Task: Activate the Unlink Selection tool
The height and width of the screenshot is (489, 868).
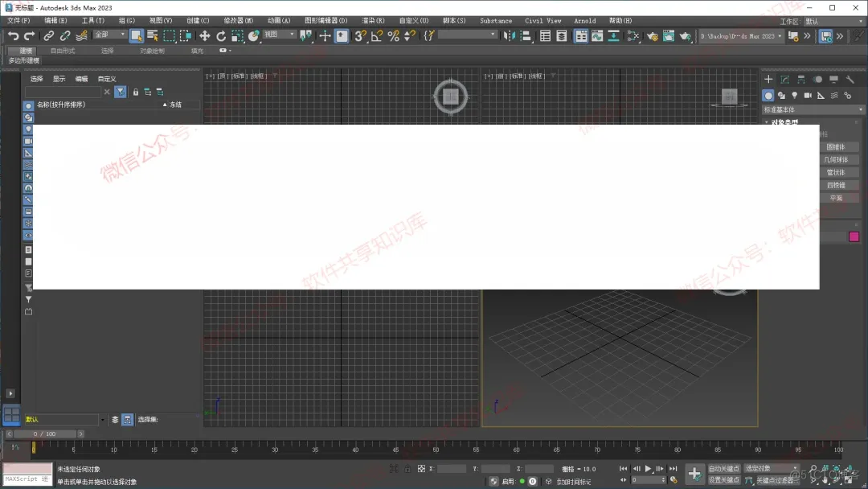Action: click(65, 36)
